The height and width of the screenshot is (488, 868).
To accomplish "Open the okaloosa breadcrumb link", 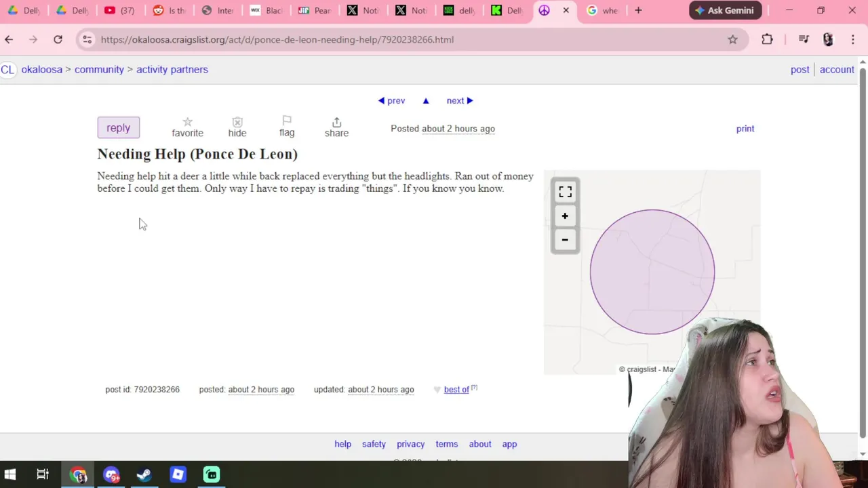I will click(x=41, y=69).
